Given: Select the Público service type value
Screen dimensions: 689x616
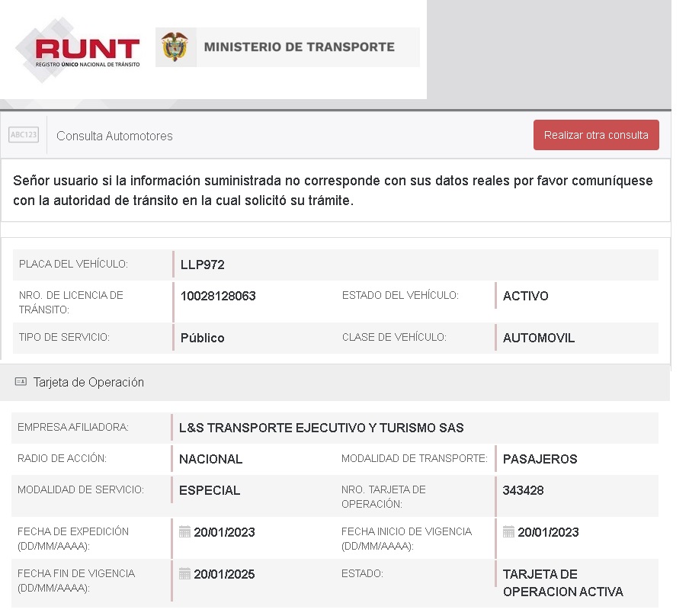Looking at the screenshot, I should pos(202,338).
